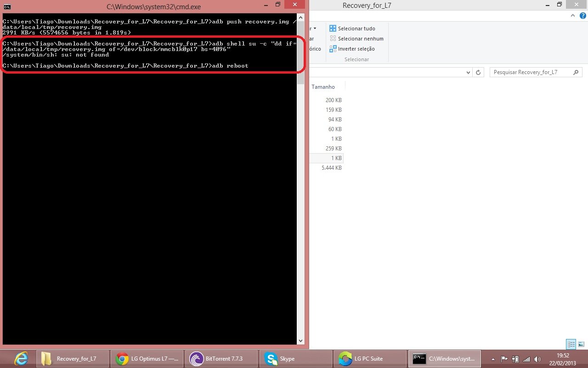Open Chrome LG Optimus L7 taskbar item

coord(147,358)
